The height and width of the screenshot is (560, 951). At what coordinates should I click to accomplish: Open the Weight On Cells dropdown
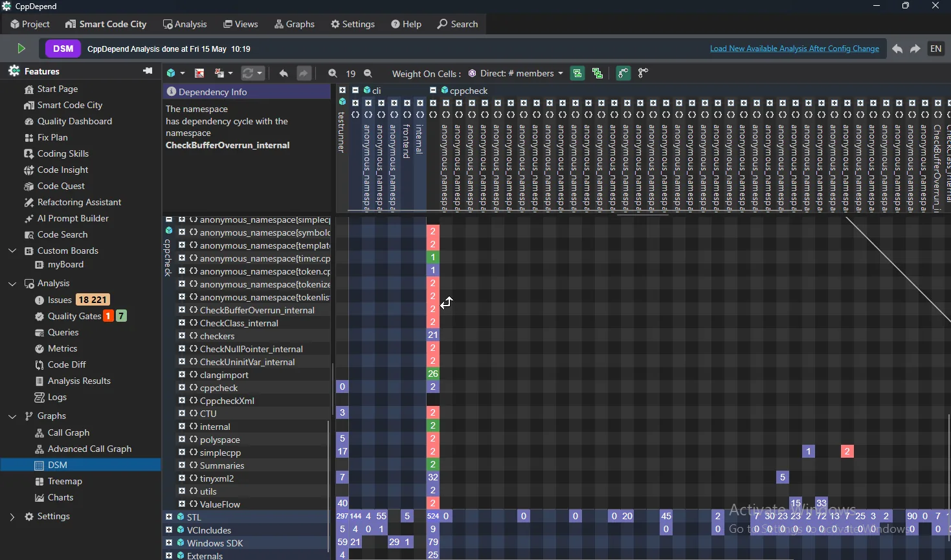coord(516,73)
